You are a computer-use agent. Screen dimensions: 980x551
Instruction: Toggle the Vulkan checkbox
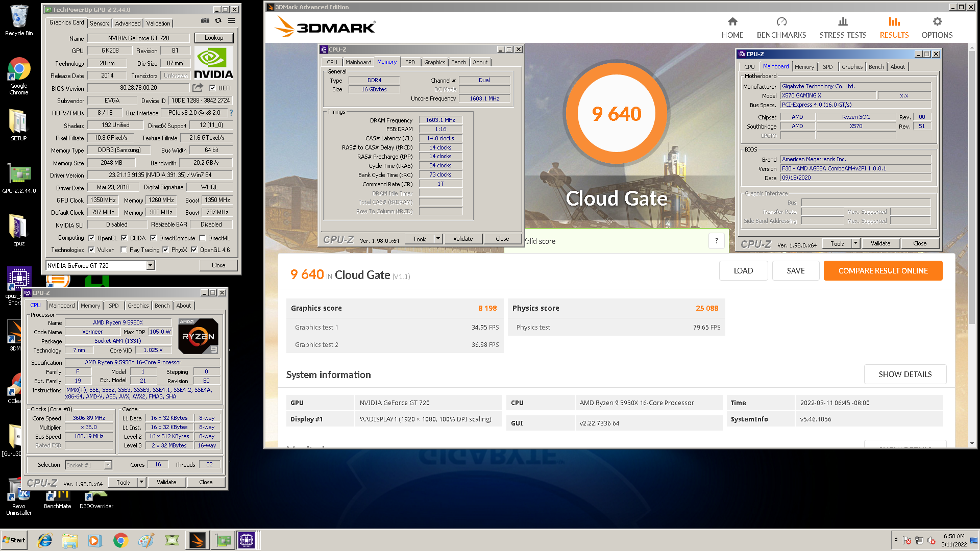coord(91,249)
